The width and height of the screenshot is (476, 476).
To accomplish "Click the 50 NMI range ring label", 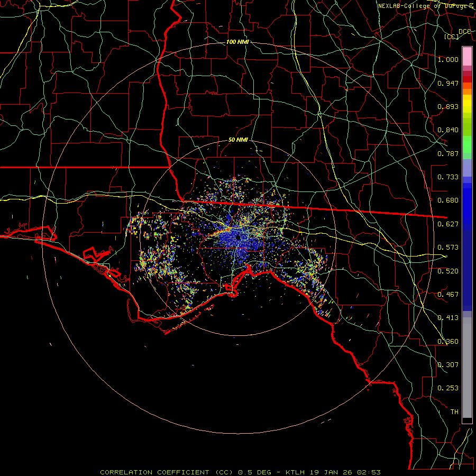I will (238, 140).
